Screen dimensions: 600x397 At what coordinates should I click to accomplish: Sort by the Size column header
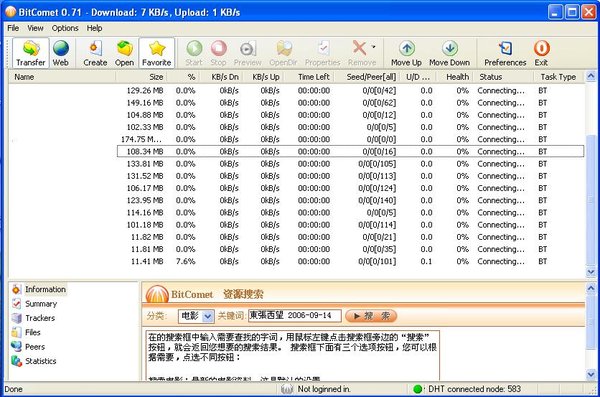[142, 77]
